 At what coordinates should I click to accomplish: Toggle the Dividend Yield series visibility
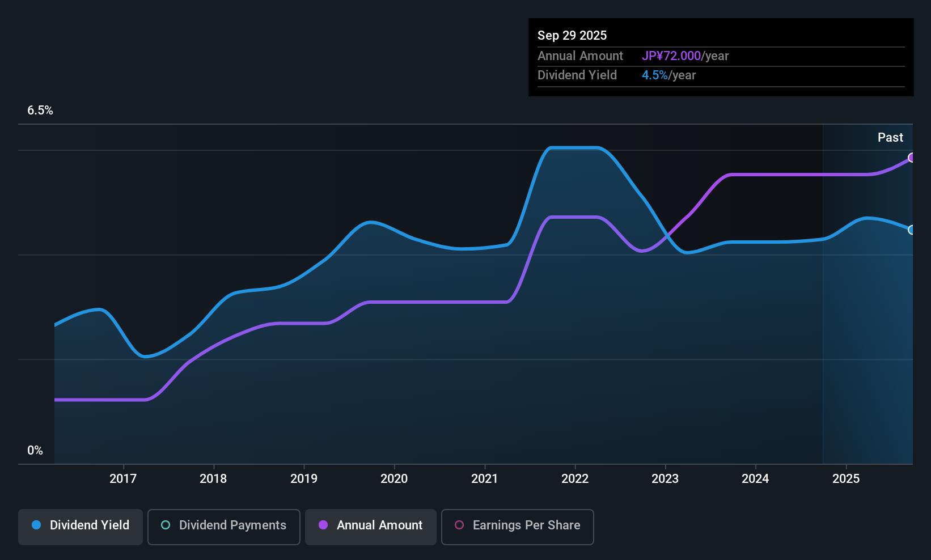(x=80, y=527)
